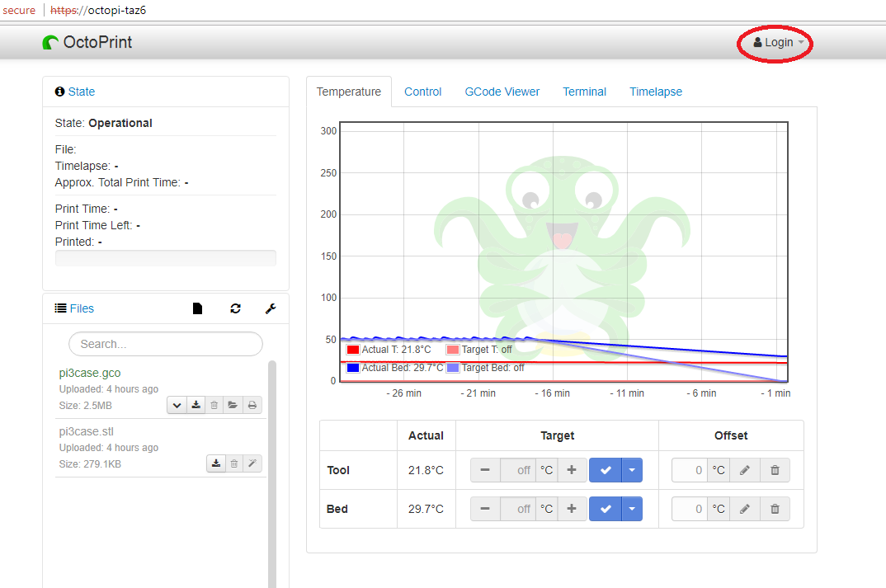Click the Tool offset value field
Screen dimensions: 886x588
pos(690,470)
